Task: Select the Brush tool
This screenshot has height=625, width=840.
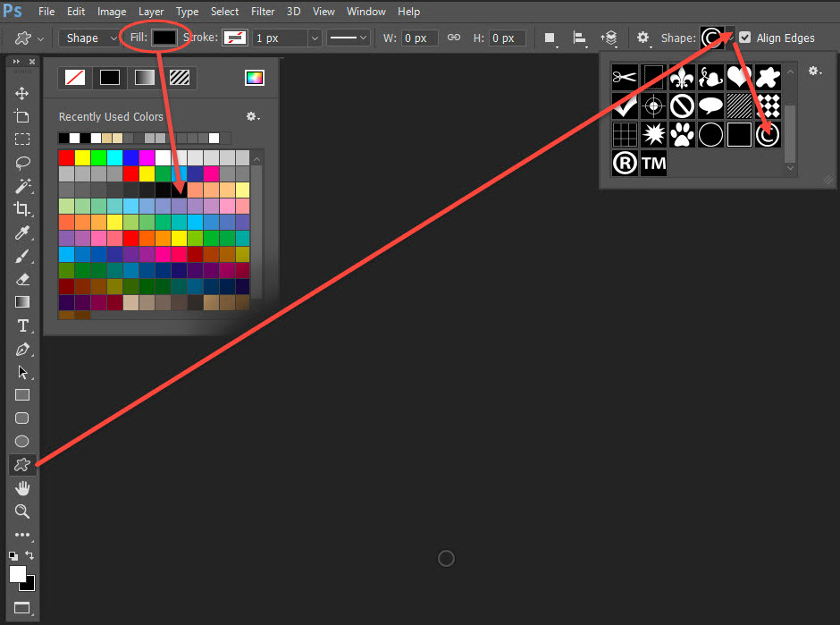Action: (x=22, y=256)
